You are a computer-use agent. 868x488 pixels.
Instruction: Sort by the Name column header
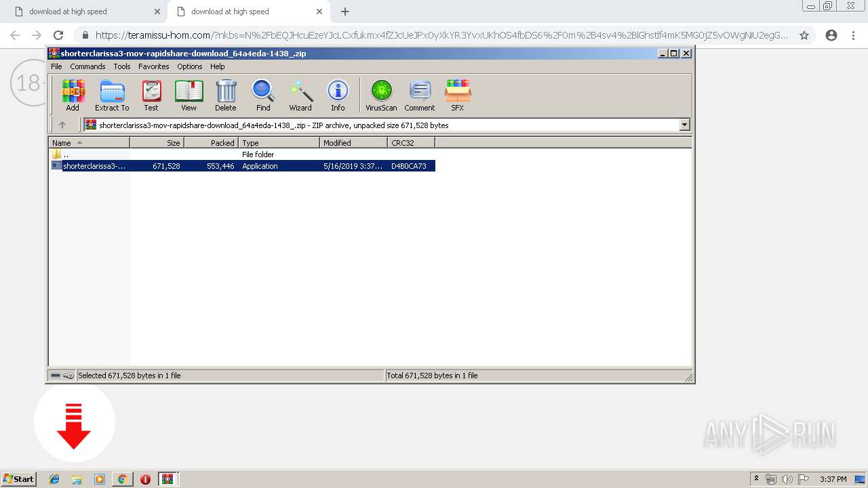click(x=89, y=142)
